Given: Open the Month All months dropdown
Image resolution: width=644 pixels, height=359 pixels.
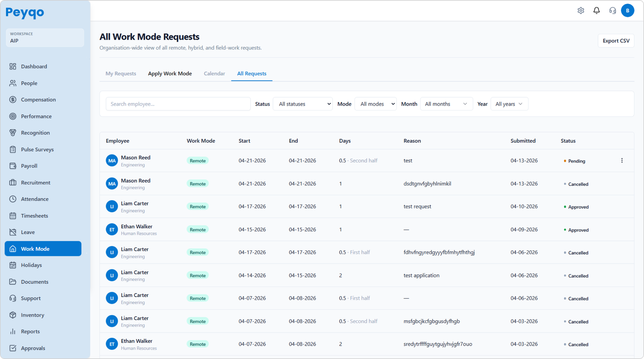Looking at the screenshot, I should click(x=446, y=104).
